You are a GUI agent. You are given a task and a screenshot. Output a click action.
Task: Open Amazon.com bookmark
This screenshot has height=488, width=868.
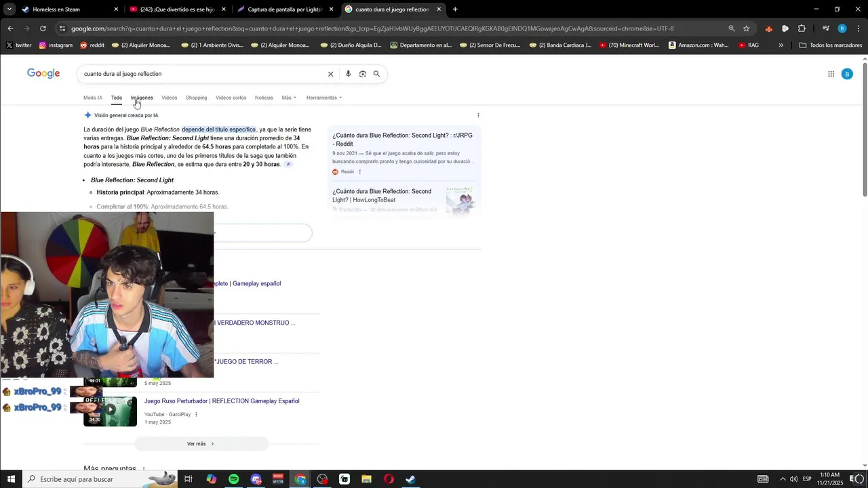click(x=698, y=45)
